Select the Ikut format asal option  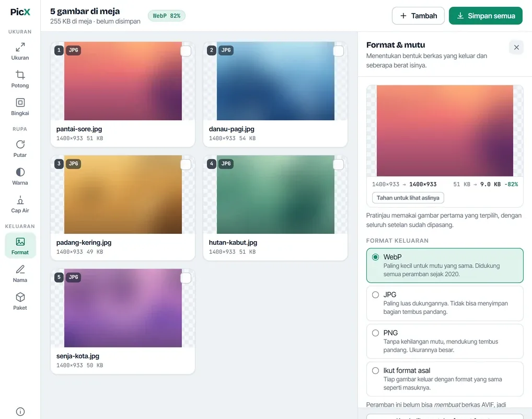pyautogui.click(x=445, y=379)
